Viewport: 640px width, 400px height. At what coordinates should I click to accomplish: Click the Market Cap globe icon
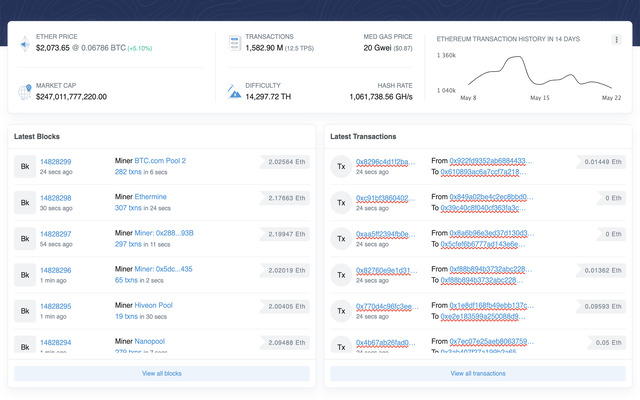coord(25,92)
